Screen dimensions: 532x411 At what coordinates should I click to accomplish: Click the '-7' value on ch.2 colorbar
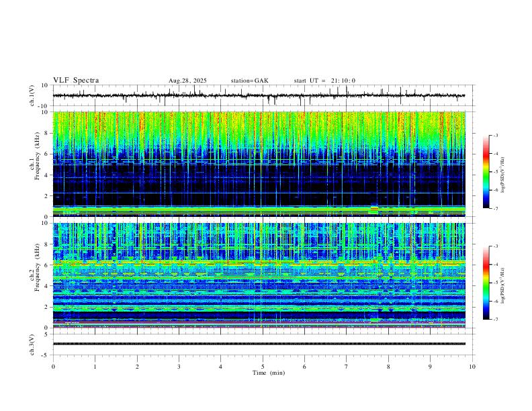495,320
